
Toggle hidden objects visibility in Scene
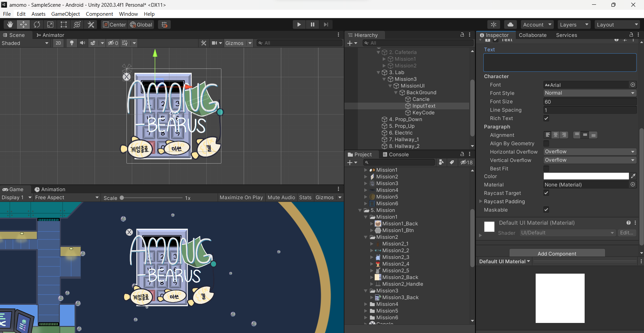click(x=113, y=43)
